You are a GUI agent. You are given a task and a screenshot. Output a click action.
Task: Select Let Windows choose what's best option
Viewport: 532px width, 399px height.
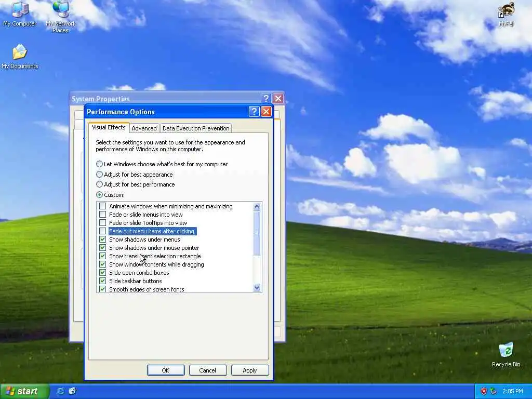[162, 164]
